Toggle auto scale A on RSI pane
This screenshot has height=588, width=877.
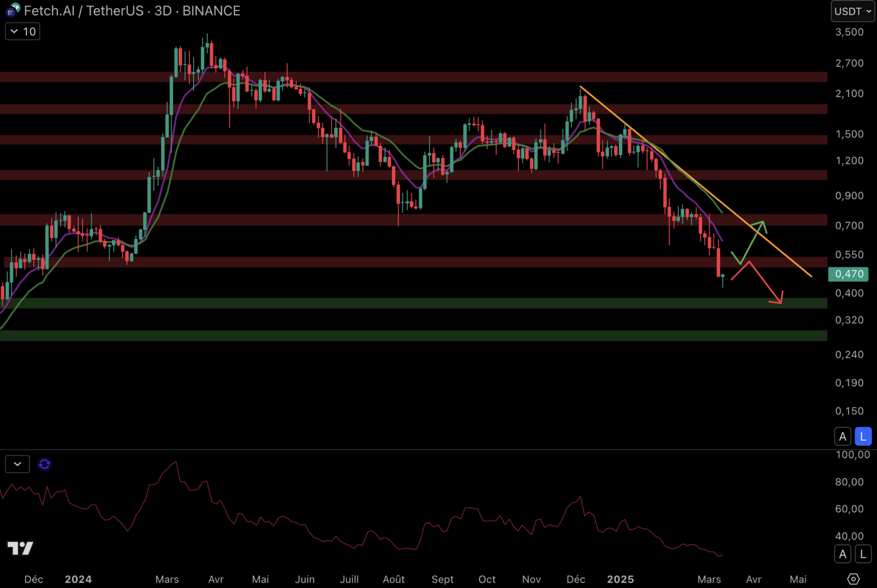tap(843, 554)
